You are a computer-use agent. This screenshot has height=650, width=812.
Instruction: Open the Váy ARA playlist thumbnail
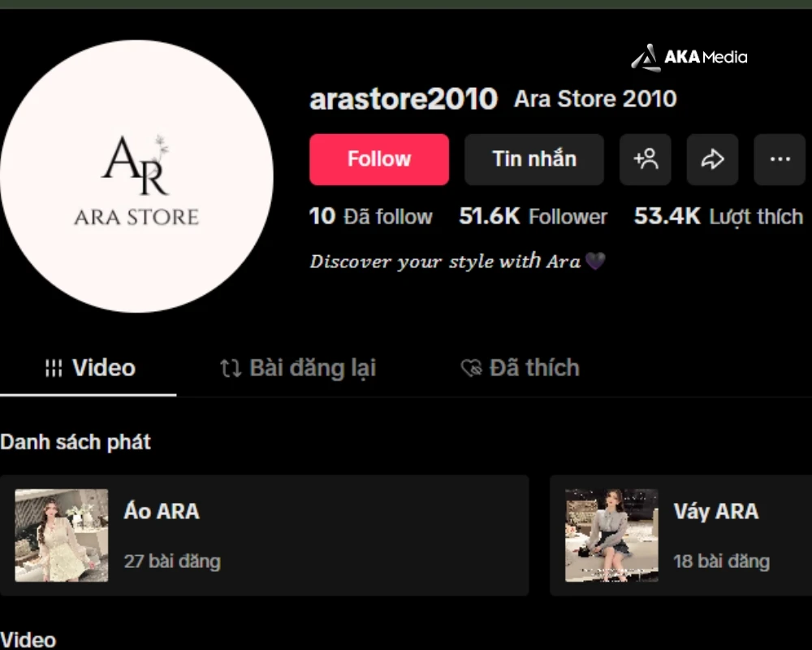tap(611, 535)
